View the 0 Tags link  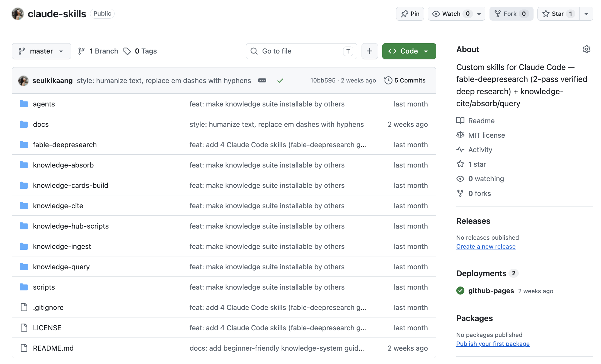pyautogui.click(x=140, y=51)
